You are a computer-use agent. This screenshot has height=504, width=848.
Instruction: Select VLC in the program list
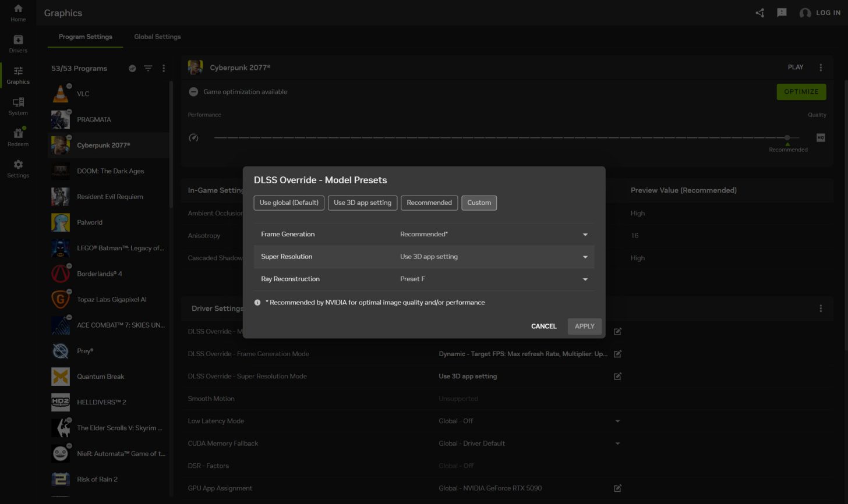click(x=108, y=94)
